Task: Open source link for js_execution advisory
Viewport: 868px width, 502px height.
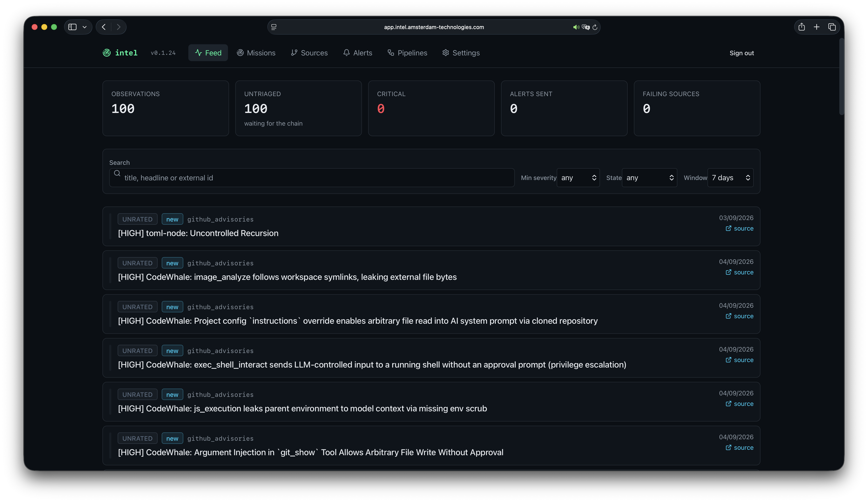Action: [x=739, y=404]
